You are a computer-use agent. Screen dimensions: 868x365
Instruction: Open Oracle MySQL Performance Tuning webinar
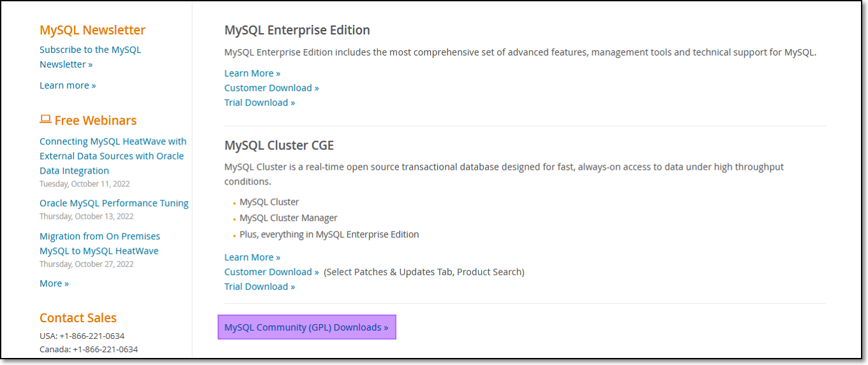point(114,203)
